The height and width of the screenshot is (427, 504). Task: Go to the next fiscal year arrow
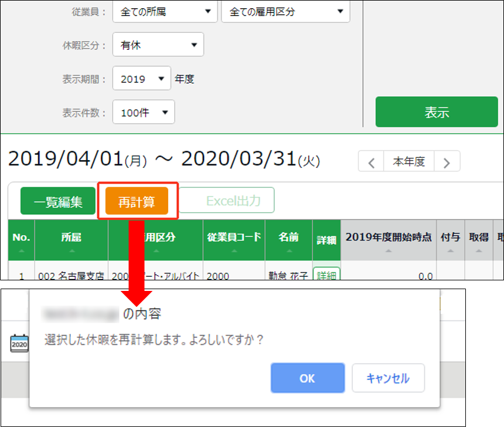(x=447, y=162)
